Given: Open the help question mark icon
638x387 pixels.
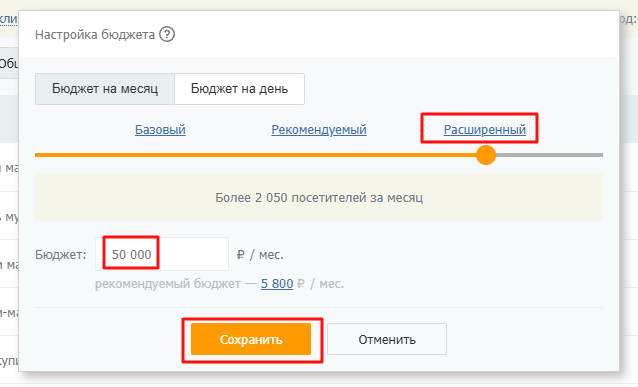Looking at the screenshot, I should (167, 34).
